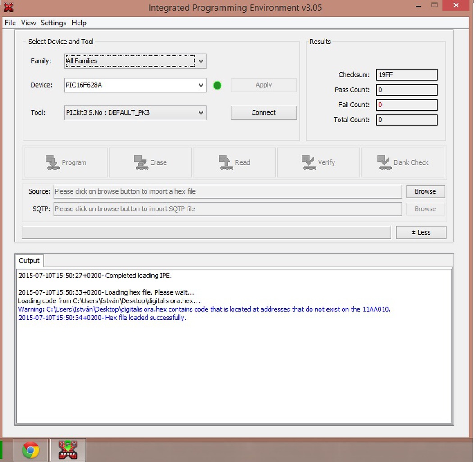Open the Settings menu
The width and height of the screenshot is (476, 462).
pos(54,23)
